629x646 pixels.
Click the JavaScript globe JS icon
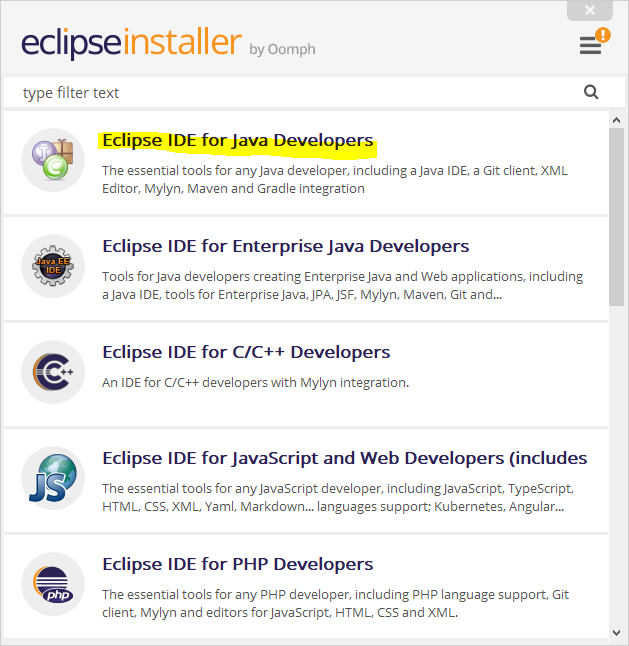pos(53,478)
